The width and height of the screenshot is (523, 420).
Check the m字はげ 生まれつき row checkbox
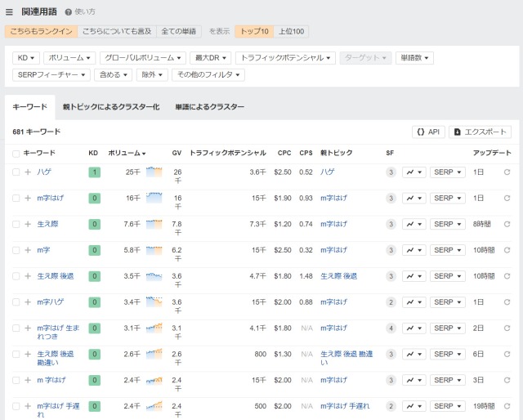tap(16, 328)
